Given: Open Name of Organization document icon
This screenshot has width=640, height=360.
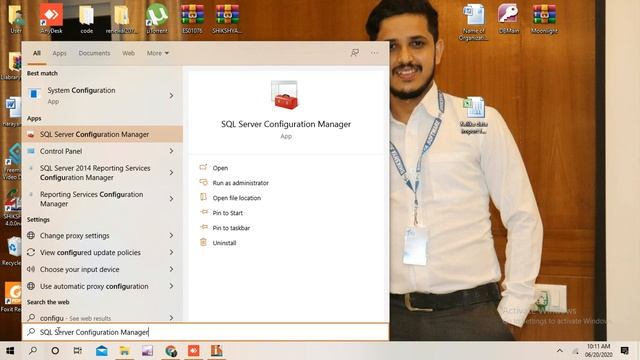Looking at the screenshot, I should 473,22.
